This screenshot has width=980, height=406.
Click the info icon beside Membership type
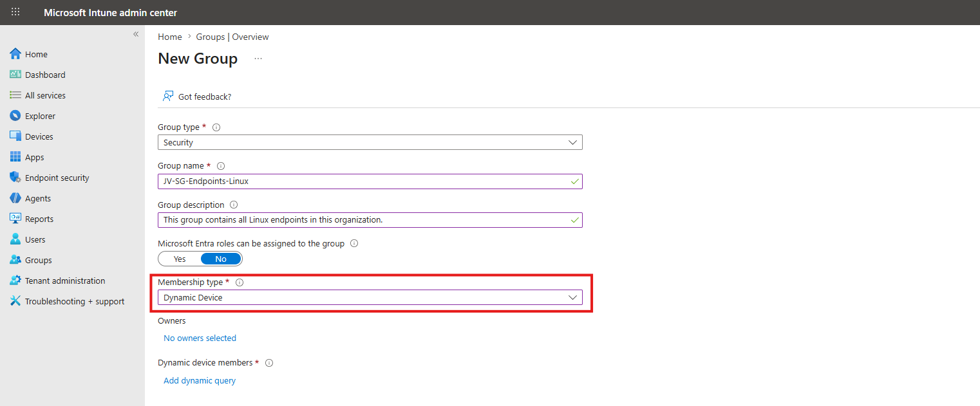pos(240,282)
